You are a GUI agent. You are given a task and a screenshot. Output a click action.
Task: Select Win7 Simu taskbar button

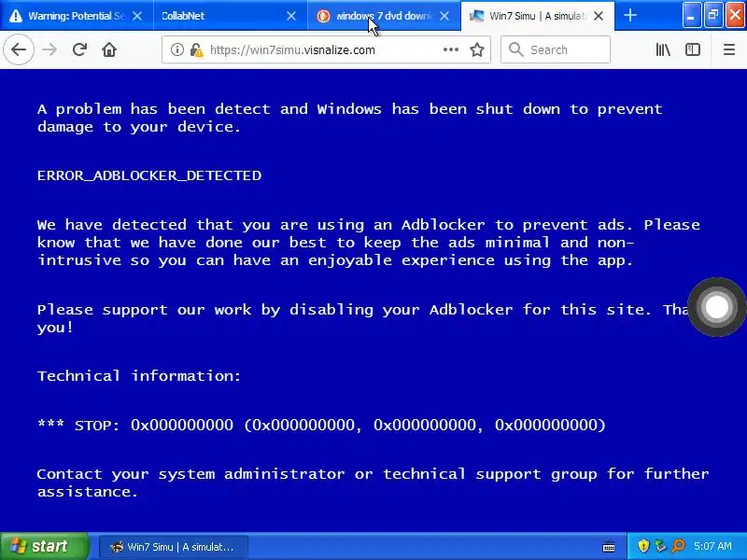click(x=174, y=547)
